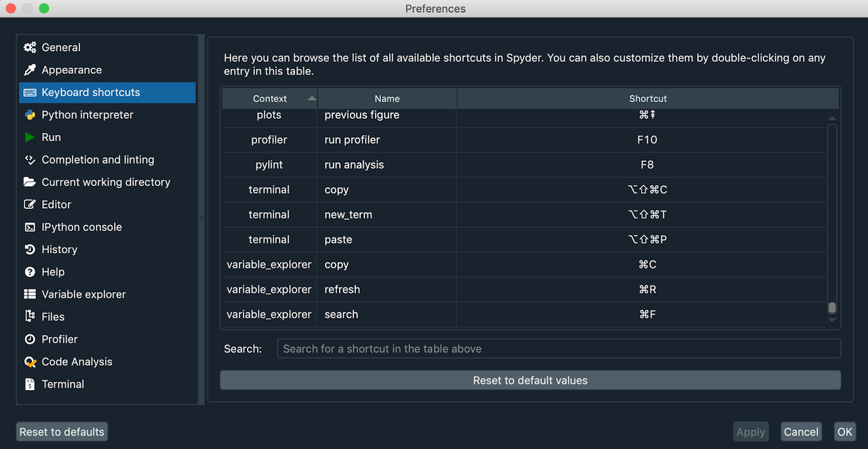Screen dimensions: 868x449
Task: Open the Editor preferences section
Action: tap(56, 204)
